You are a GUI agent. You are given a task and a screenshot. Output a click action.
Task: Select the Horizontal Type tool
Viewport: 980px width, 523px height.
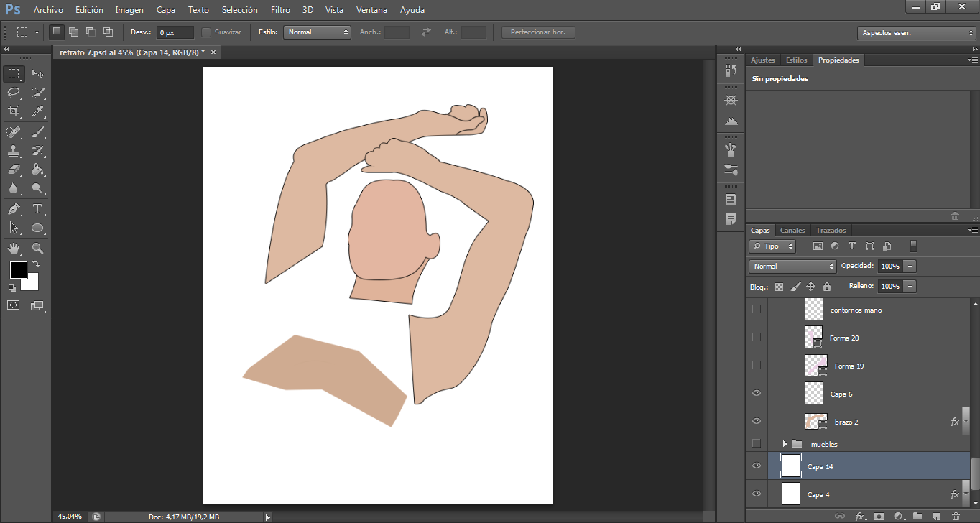coord(38,209)
